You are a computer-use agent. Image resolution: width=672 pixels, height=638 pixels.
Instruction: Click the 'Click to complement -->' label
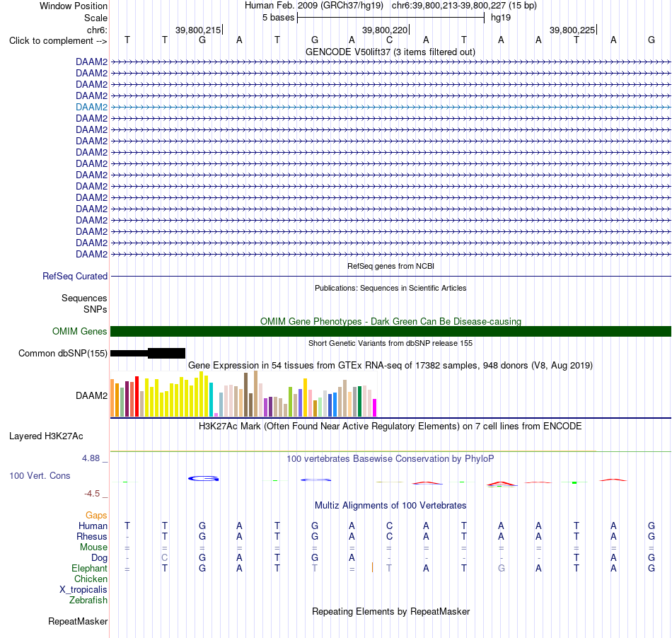coord(58,41)
